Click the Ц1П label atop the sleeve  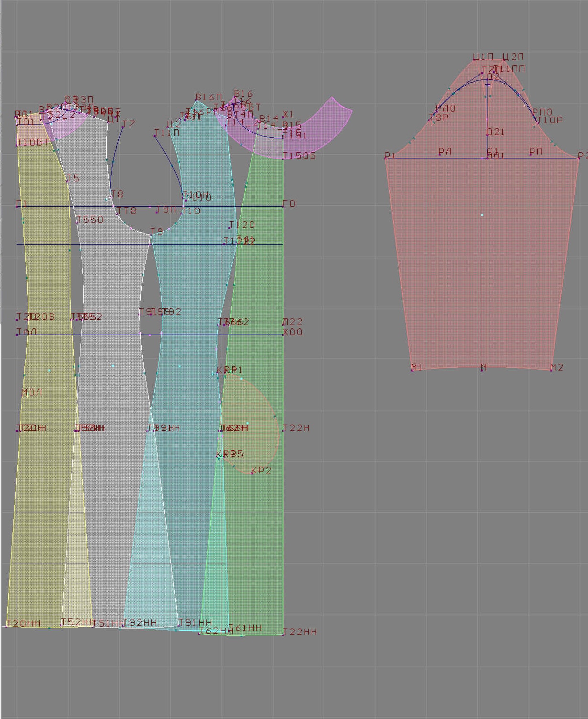(483, 57)
